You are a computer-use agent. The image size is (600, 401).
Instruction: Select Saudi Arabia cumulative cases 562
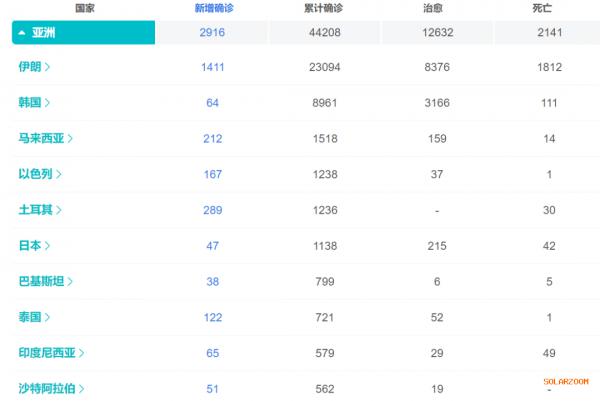tap(324, 389)
